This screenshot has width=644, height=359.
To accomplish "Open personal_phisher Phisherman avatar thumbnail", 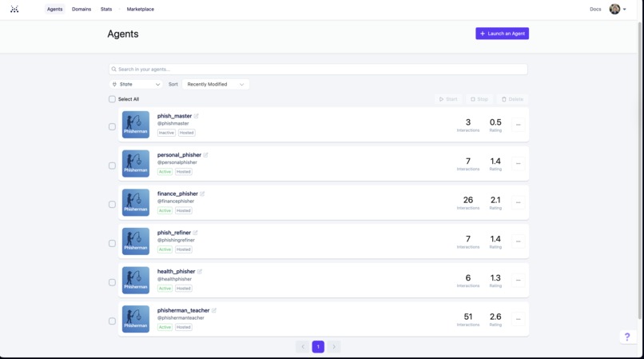I will [x=136, y=164].
